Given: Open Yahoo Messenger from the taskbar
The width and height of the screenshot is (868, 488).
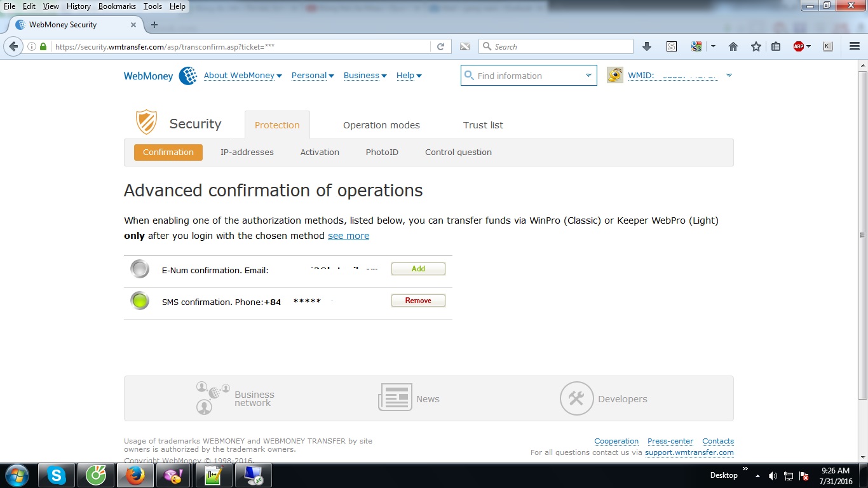Looking at the screenshot, I should tap(175, 475).
